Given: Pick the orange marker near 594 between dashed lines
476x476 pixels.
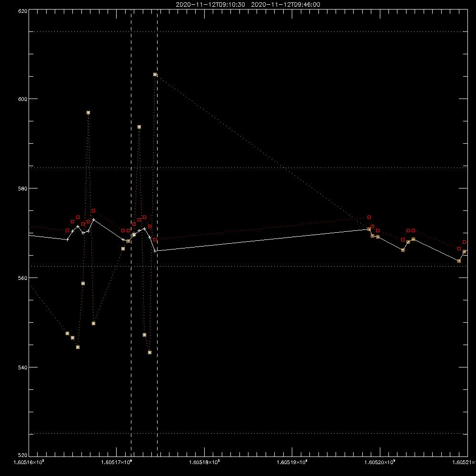Looking at the screenshot, I should tap(139, 127).
